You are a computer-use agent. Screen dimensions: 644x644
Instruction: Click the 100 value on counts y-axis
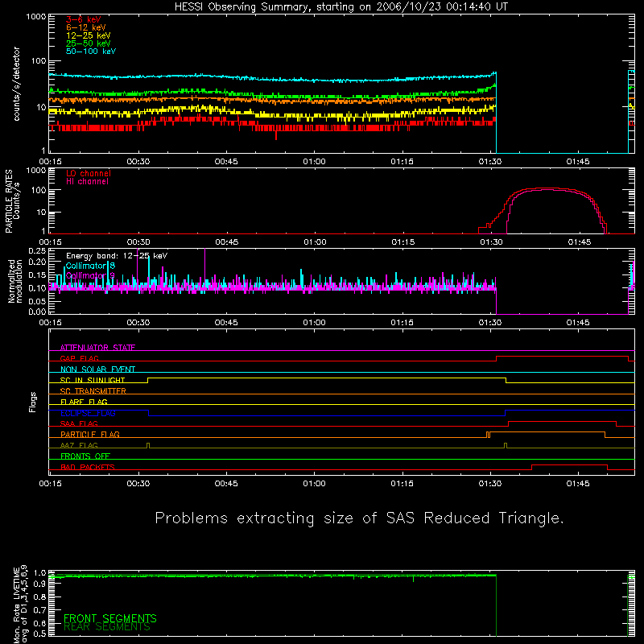(39, 61)
